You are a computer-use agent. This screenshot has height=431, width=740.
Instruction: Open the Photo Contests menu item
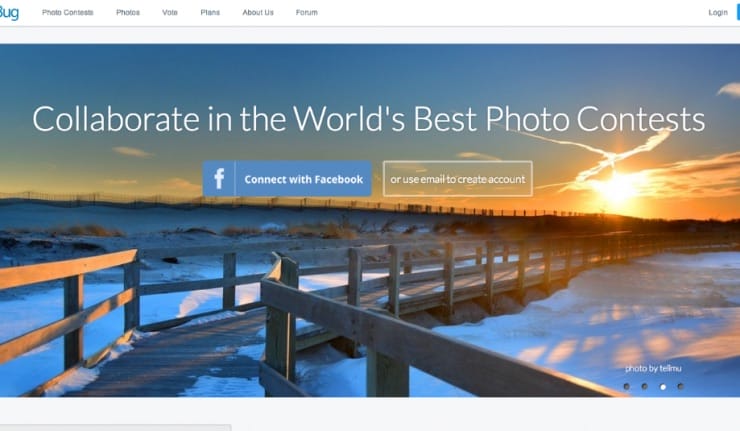tap(67, 12)
